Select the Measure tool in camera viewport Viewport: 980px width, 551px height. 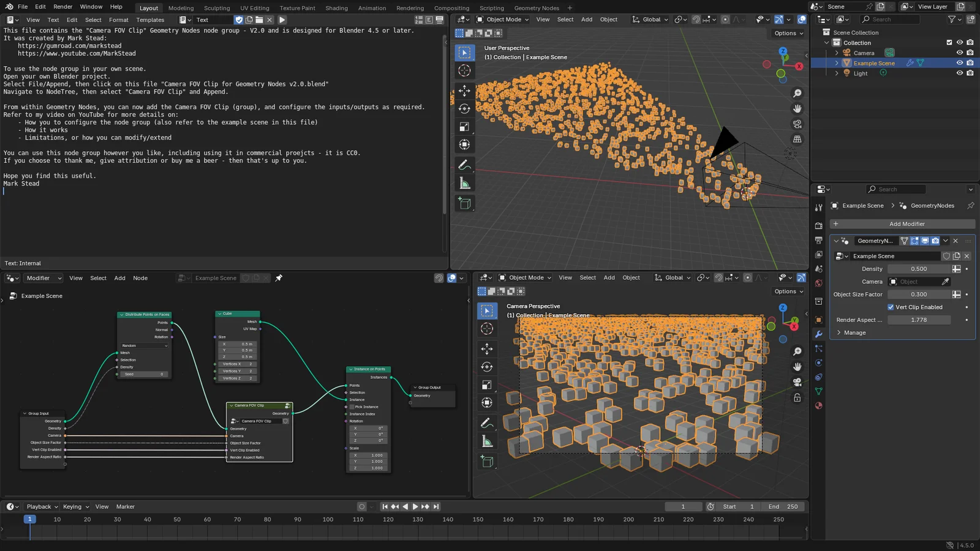pos(487,441)
